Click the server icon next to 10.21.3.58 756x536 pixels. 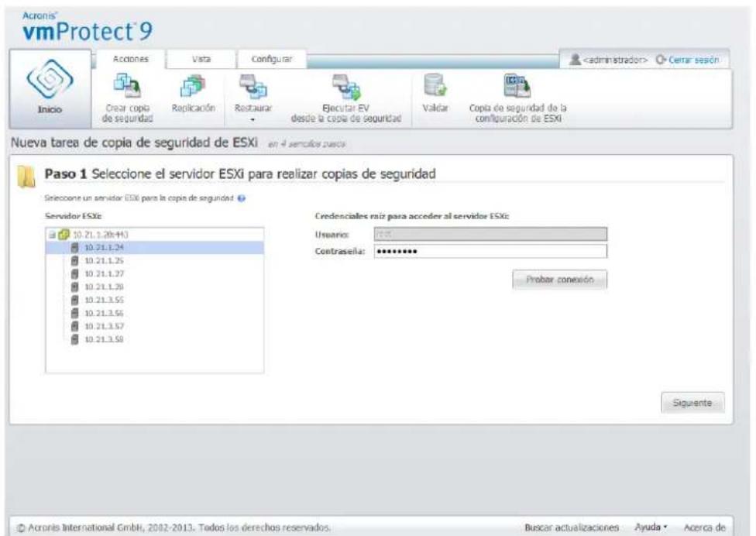(x=74, y=339)
